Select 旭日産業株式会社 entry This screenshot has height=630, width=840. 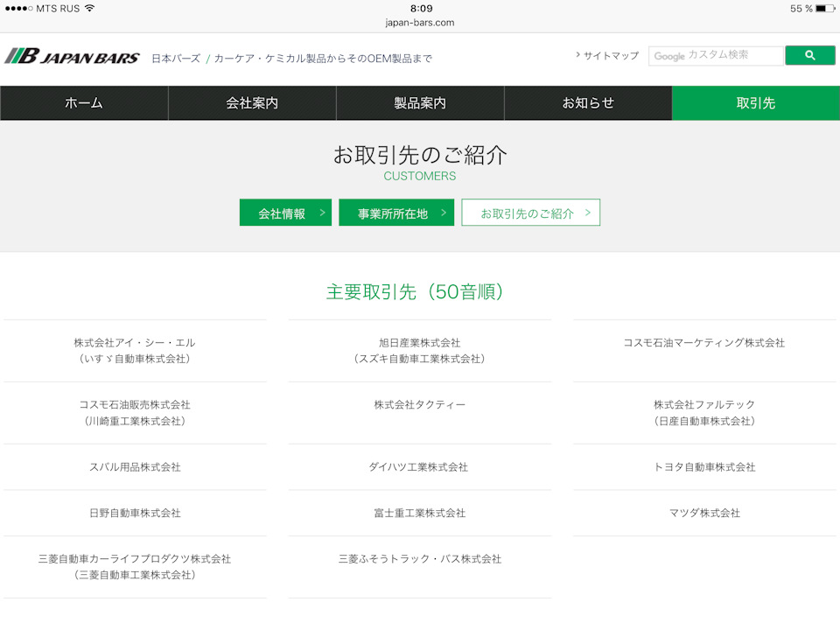420,351
